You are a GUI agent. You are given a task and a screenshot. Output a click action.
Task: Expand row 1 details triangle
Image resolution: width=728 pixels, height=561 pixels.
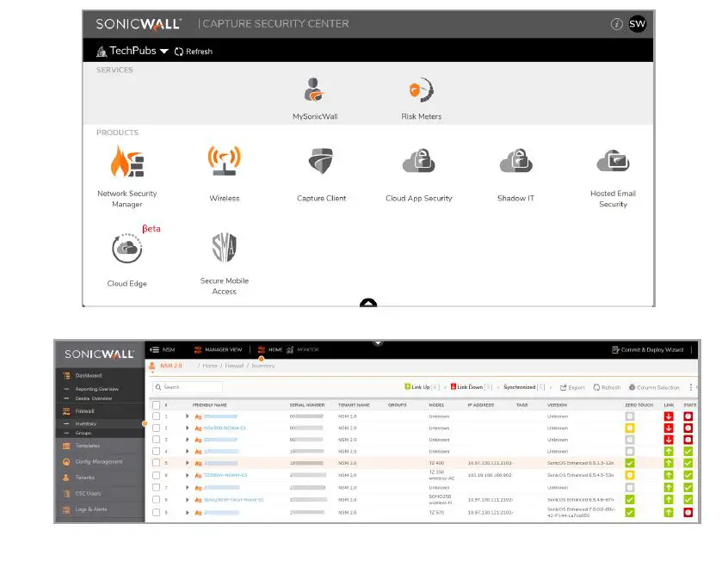pyautogui.click(x=187, y=416)
